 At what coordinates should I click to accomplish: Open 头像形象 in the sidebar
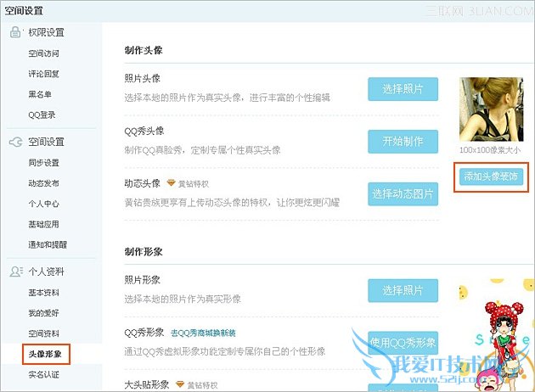(45, 354)
